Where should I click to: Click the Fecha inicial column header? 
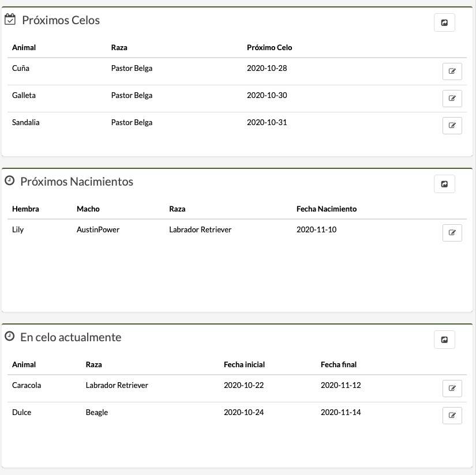click(244, 364)
